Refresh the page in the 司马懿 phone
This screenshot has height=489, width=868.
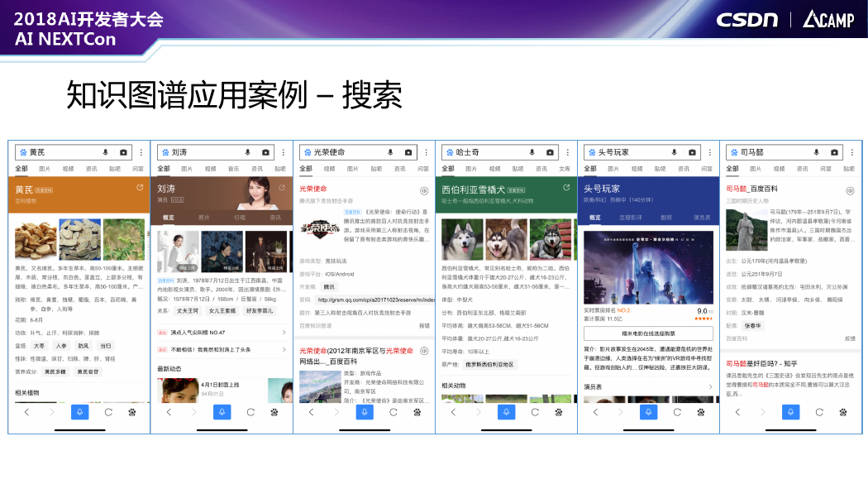tap(819, 412)
